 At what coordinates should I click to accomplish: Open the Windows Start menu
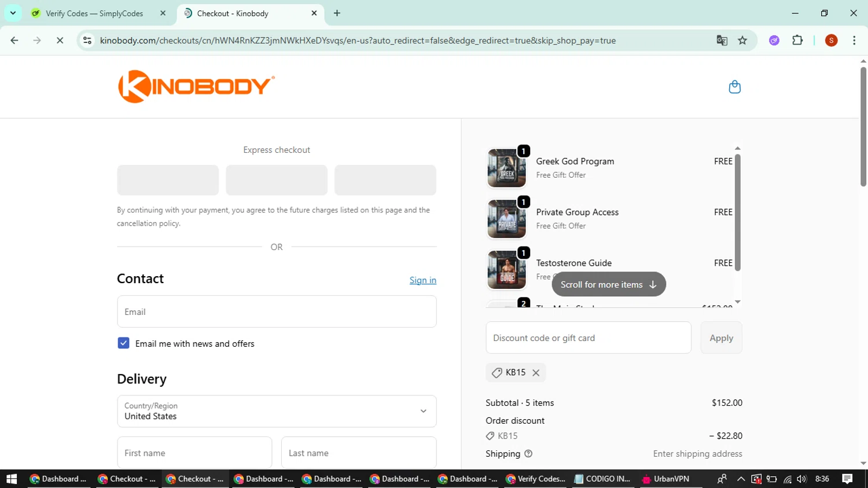12,479
